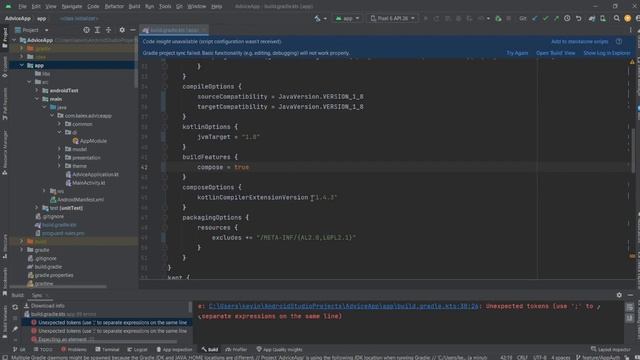
Task: Expand the androidTest folder
Action: (37, 91)
